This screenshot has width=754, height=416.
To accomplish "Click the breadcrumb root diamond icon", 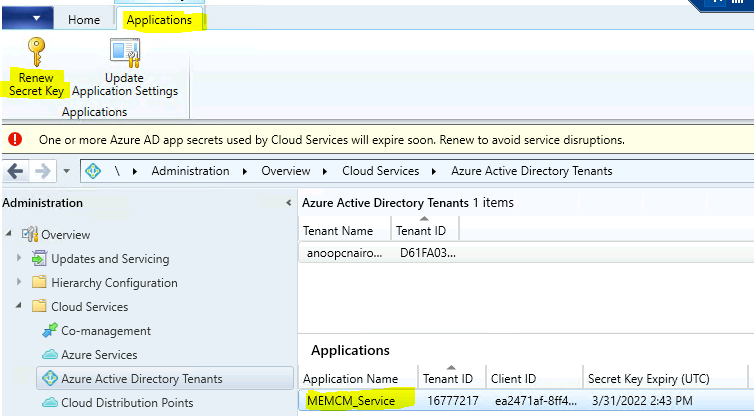I will pyautogui.click(x=93, y=171).
